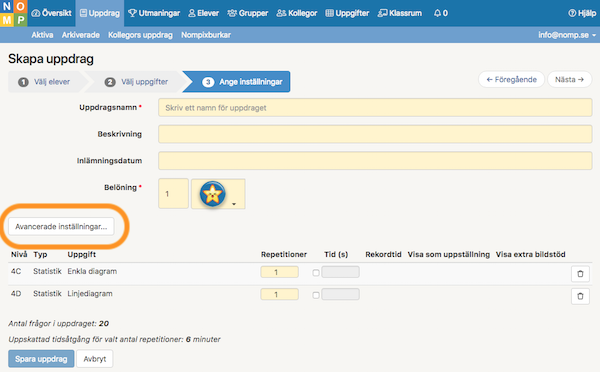Delete the Enkla diagram row
Screen dimensions: 600x372
pos(580,274)
